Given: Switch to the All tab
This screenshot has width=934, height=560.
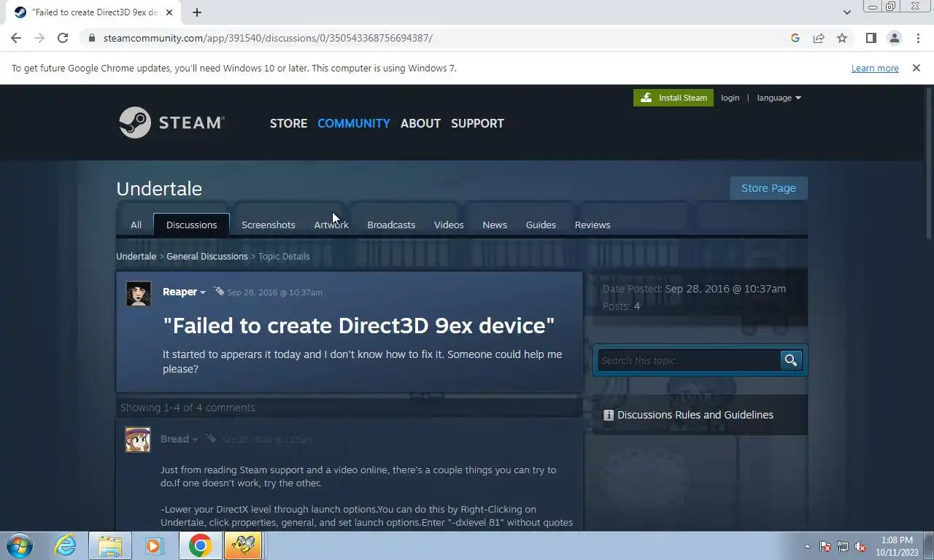Looking at the screenshot, I should (136, 225).
